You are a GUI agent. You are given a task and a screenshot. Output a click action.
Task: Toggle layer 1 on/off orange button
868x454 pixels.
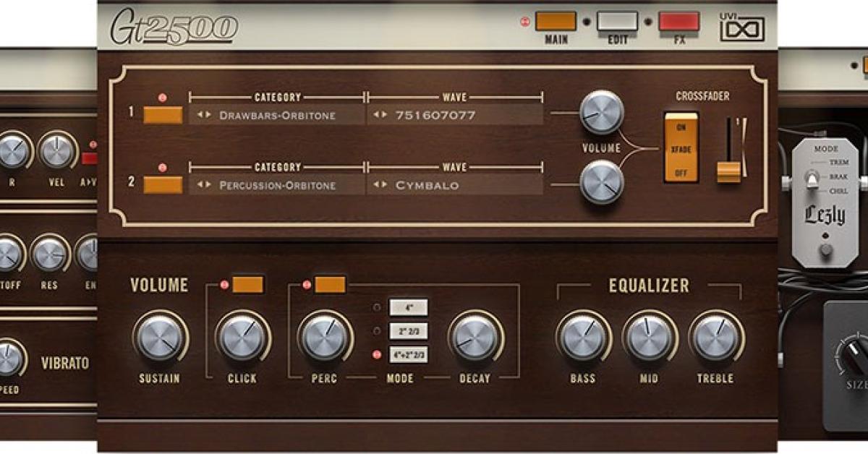click(163, 115)
